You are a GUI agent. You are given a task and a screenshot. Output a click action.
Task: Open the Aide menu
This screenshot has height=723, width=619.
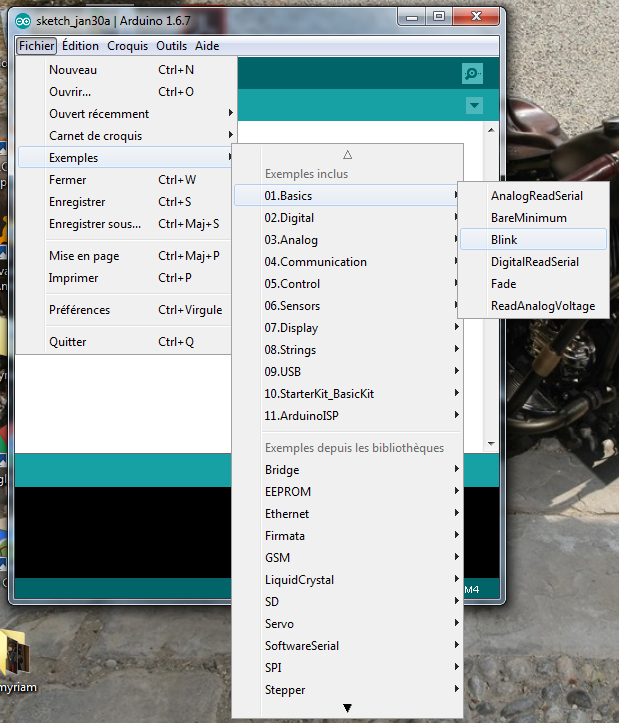pyautogui.click(x=207, y=46)
